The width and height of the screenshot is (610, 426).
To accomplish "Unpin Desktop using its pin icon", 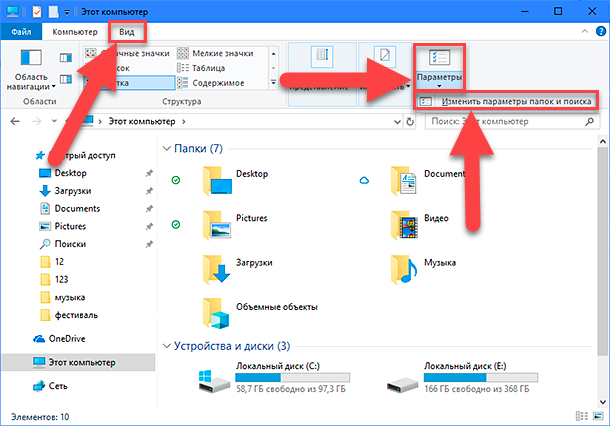I will click(x=149, y=173).
